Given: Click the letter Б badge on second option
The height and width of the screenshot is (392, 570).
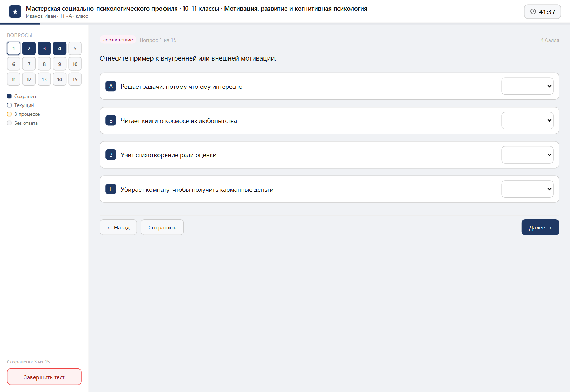Looking at the screenshot, I should coord(111,120).
